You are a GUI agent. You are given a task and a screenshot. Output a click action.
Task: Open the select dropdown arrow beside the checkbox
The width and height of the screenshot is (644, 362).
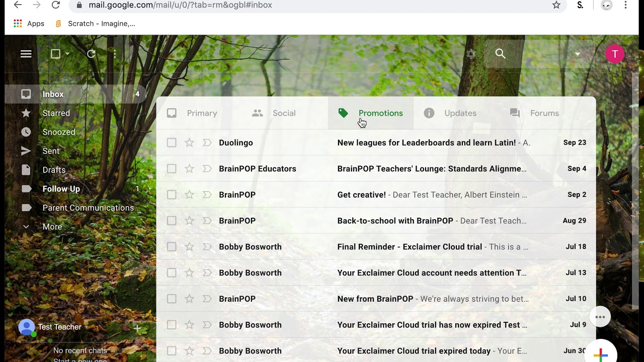(67, 54)
